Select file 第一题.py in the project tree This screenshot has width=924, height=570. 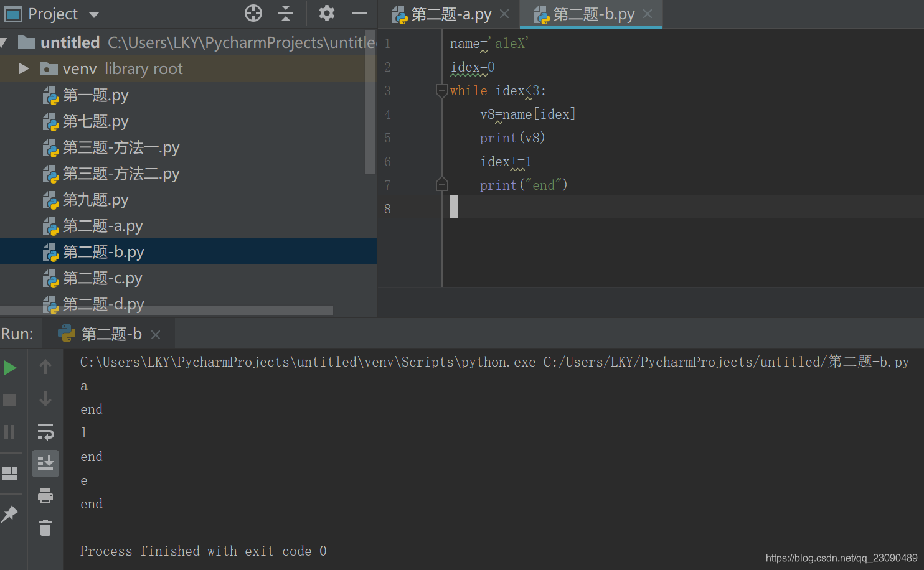tap(96, 95)
